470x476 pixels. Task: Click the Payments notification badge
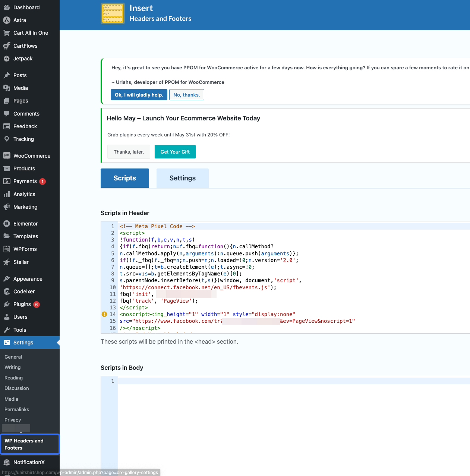42,182
